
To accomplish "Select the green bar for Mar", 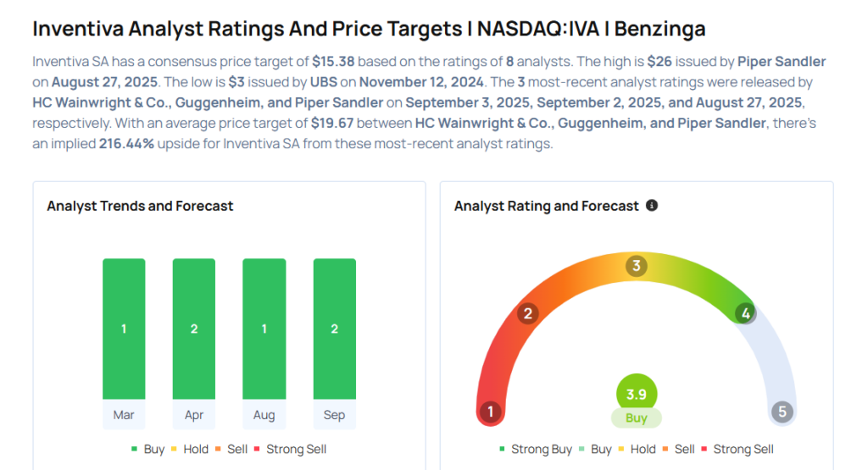I will tap(124, 329).
